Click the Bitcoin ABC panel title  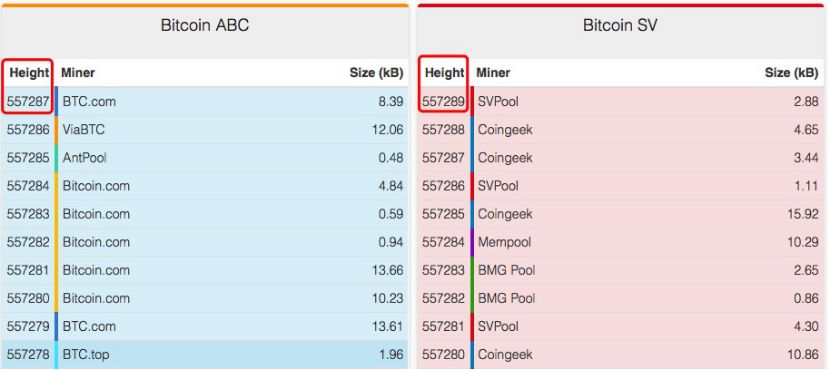[x=204, y=25]
